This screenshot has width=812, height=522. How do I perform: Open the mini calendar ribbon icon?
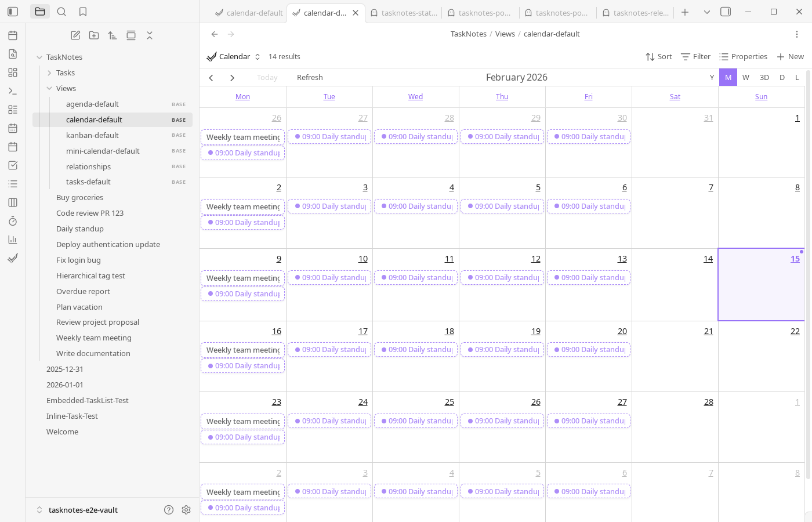coord(13,128)
